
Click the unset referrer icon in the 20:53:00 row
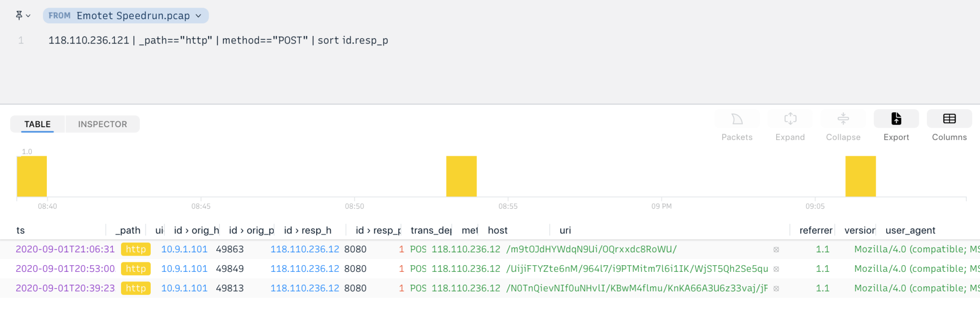pos(776,269)
